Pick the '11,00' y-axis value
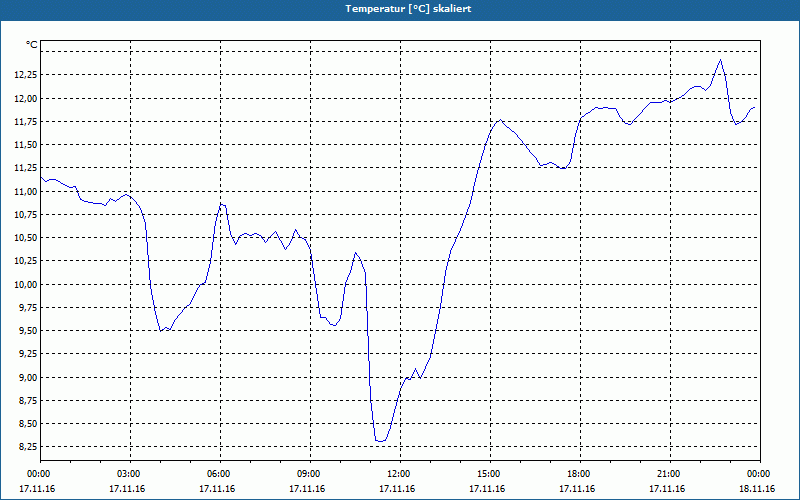 (x=26, y=191)
